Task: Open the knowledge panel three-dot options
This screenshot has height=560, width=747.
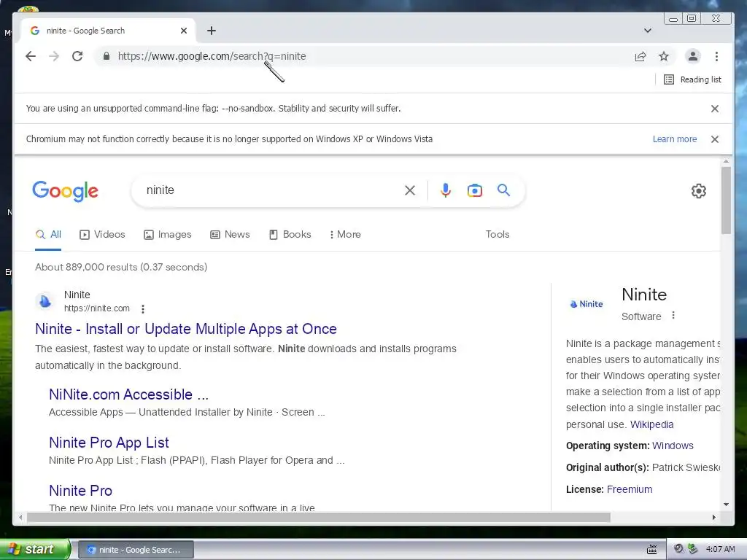Action: click(x=673, y=315)
